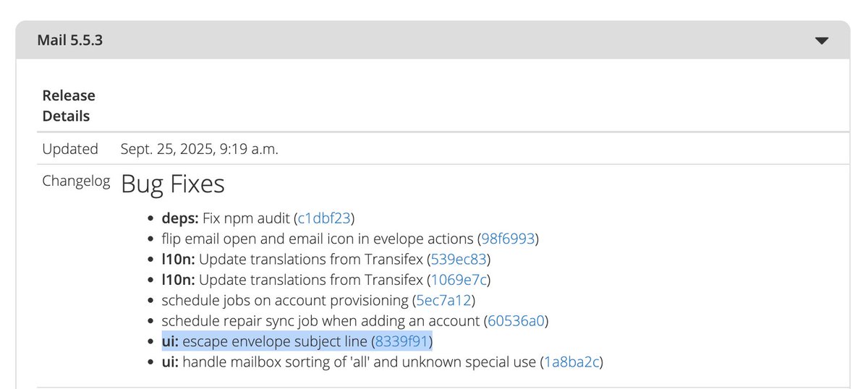Click the Mail 5.5.3 header title
The height and width of the screenshot is (389, 868).
69,40
